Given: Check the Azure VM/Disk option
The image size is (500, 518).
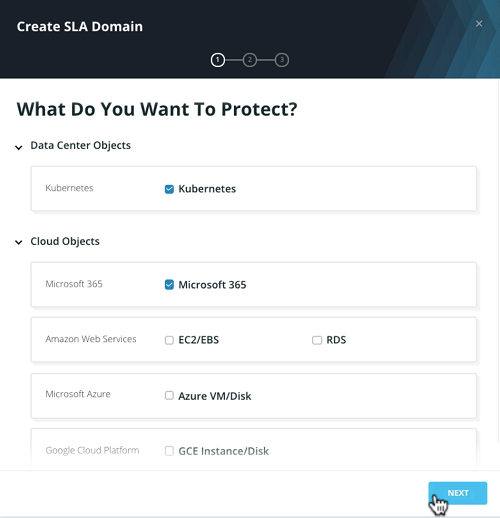Looking at the screenshot, I should (169, 395).
